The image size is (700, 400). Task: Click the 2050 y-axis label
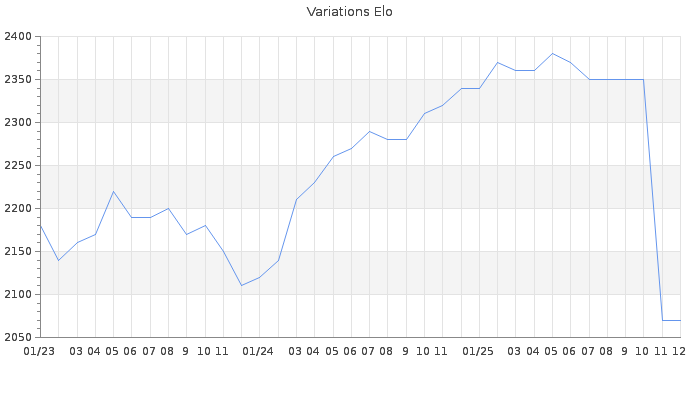pos(18,338)
